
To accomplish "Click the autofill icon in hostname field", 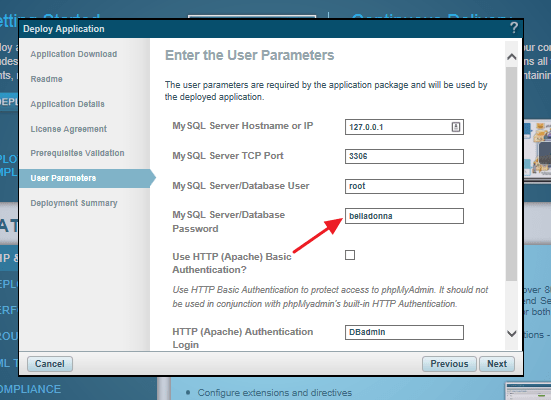I will point(456,127).
